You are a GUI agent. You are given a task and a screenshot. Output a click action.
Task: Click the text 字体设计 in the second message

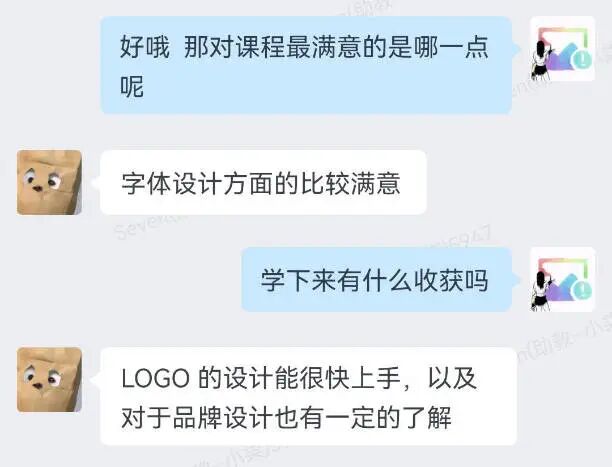pos(171,183)
